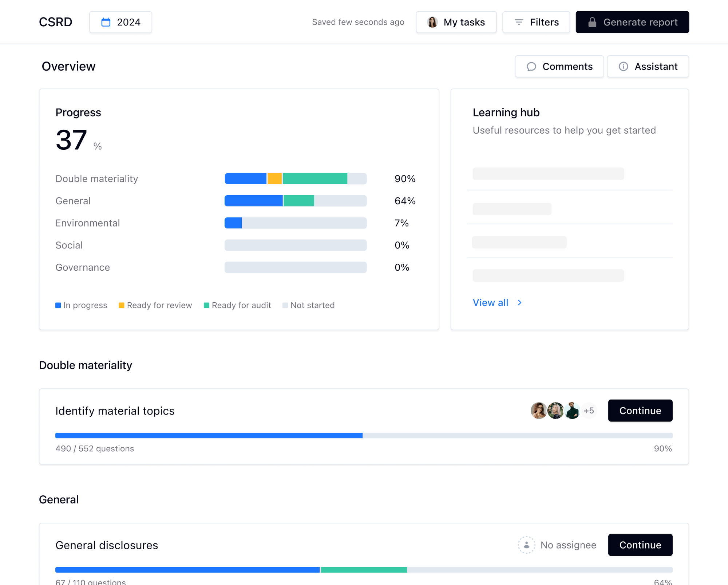Image resolution: width=728 pixels, height=585 pixels.
Task: Click the Assistant info circle icon
Action: (x=623, y=67)
